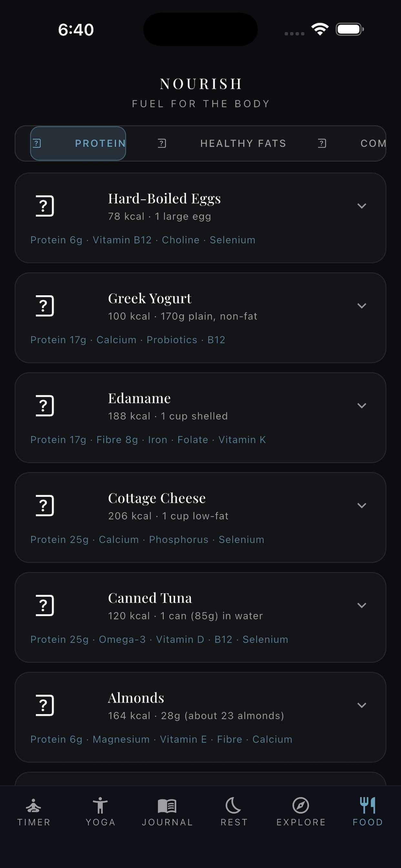Tap the Edamame nutrient line
Viewport: 401px width, 868px height.
coord(148,440)
